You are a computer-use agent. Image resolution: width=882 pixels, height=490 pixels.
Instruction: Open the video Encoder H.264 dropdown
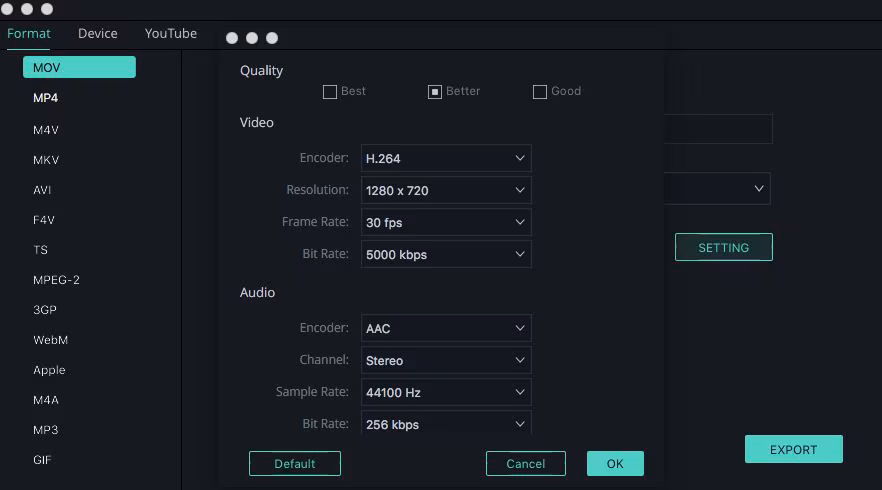point(445,158)
